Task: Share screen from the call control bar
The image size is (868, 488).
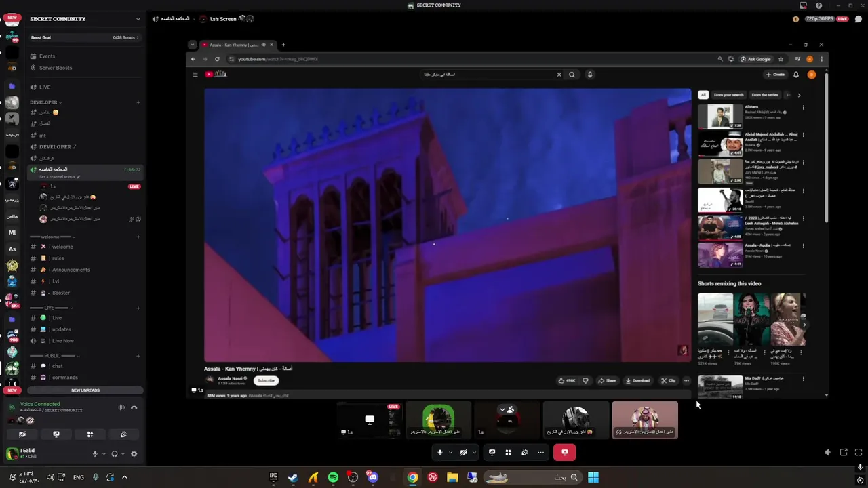Action: [x=492, y=452]
